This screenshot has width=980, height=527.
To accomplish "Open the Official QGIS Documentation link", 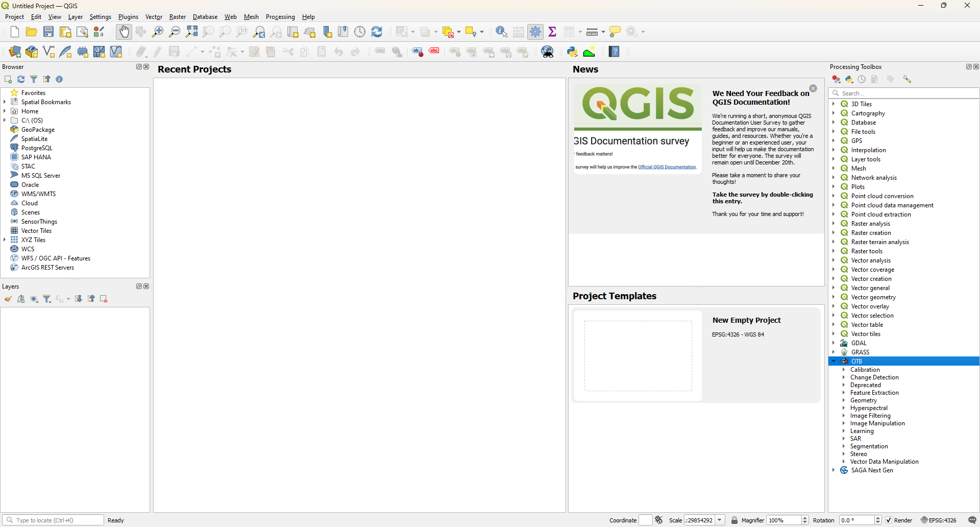I will [x=667, y=167].
